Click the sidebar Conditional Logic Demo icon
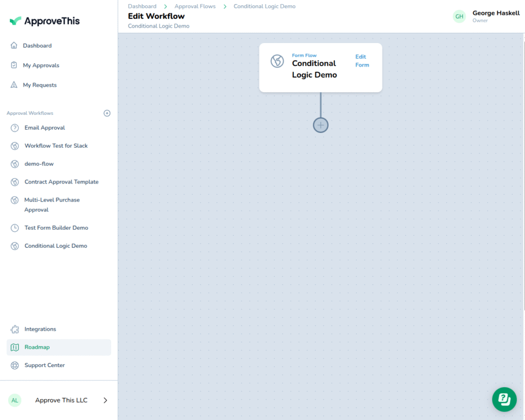The width and height of the screenshot is (525, 420). point(15,246)
